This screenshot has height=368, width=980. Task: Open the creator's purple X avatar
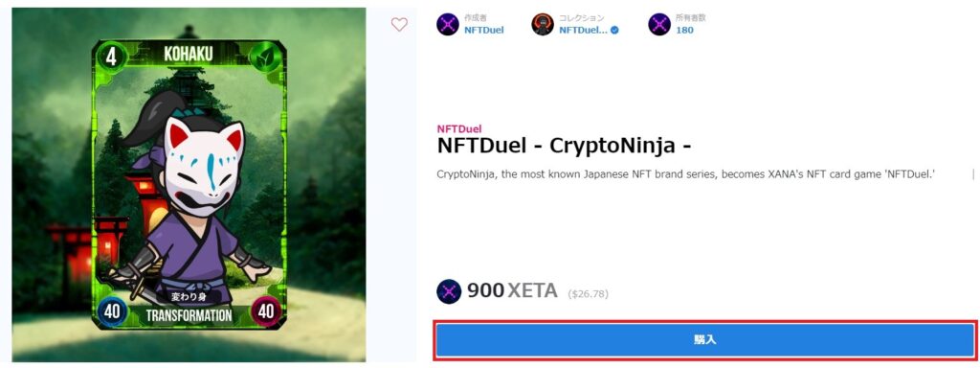(448, 24)
